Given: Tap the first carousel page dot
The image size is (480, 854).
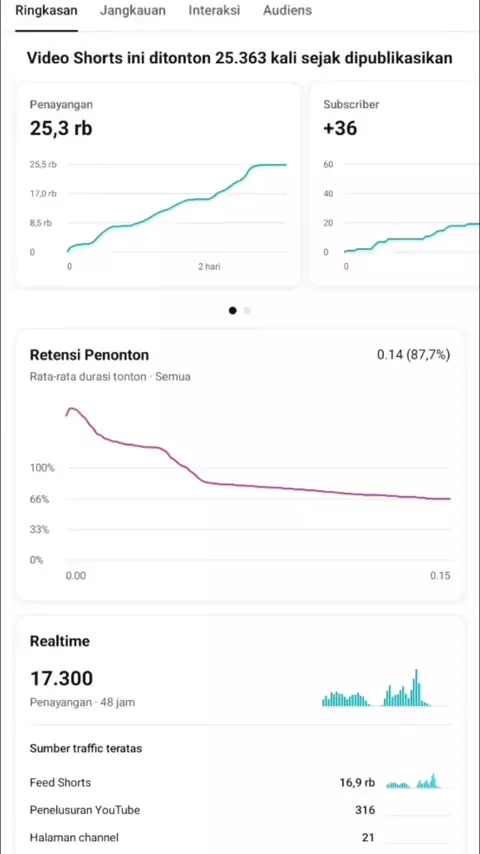Looking at the screenshot, I should (233, 310).
